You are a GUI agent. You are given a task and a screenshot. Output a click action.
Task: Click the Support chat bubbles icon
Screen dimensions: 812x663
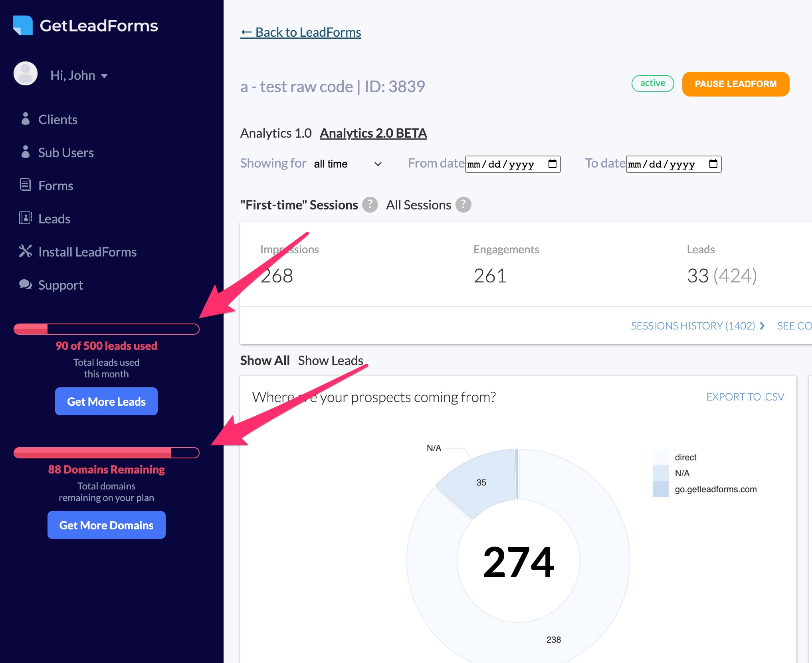coord(26,284)
